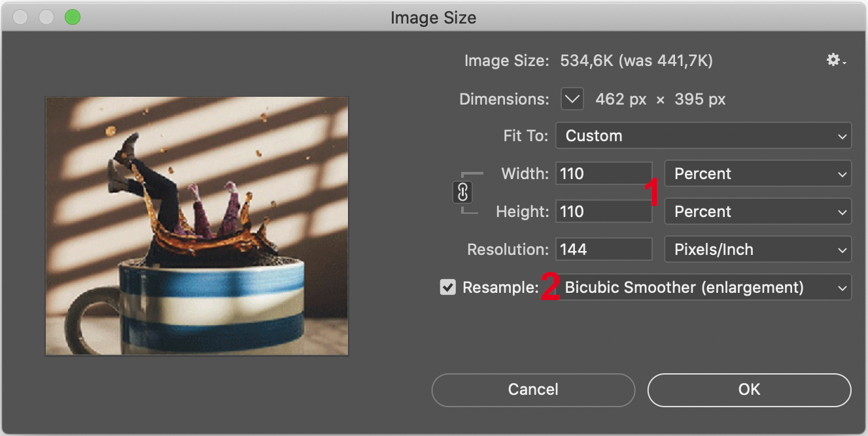Click the coffee cup preview image
The width and height of the screenshot is (868, 436).
coord(197,226)
